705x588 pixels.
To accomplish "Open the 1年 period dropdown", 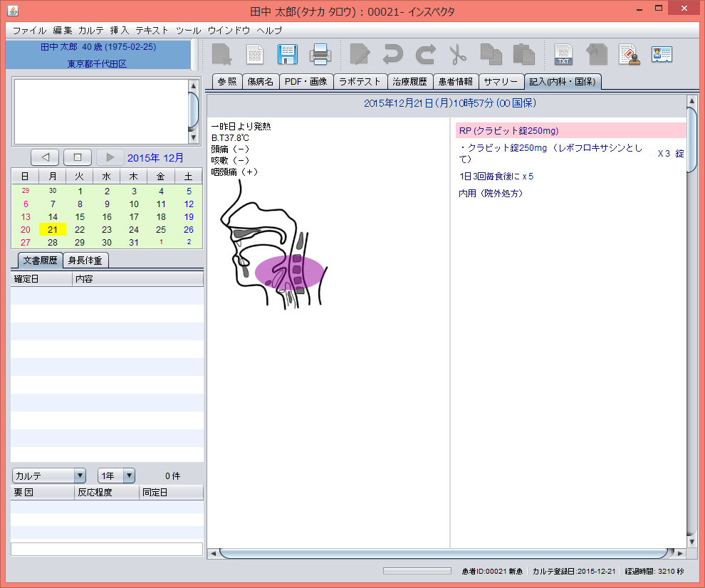I will (x=116, y=476).
